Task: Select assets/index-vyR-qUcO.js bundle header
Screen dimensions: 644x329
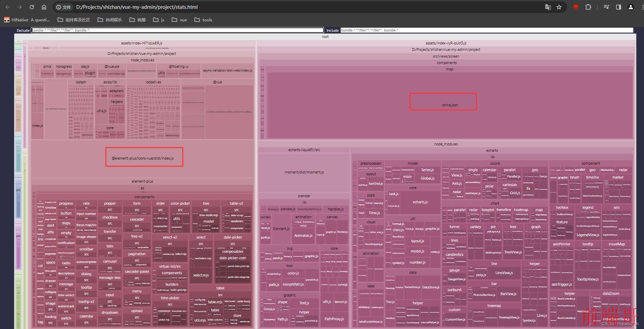Action: [x=446, y=43]
